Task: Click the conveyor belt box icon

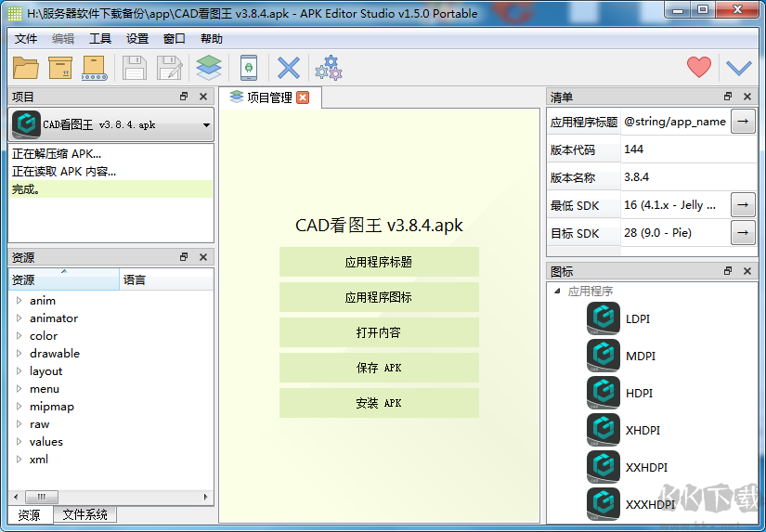Action: click(x=94, y=68)
